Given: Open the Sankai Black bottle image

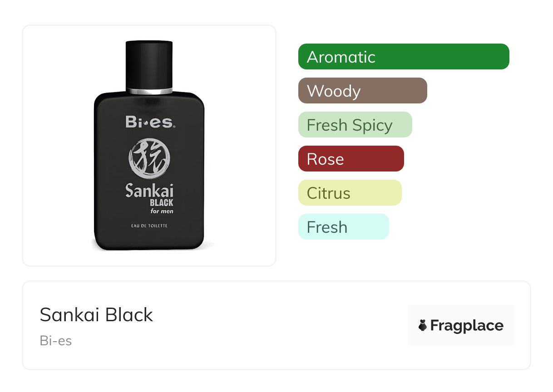Looking at the screenshot, I should [x=149, y=145].
